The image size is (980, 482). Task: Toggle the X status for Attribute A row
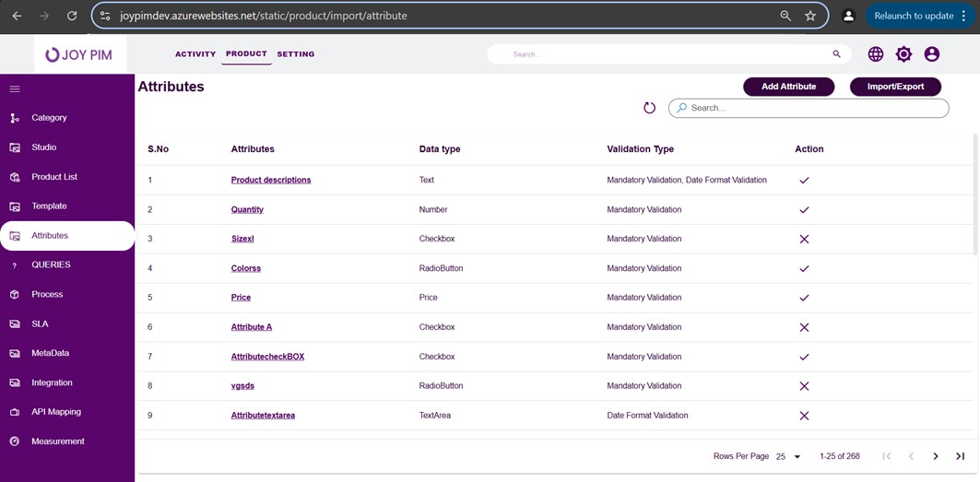(804, 327)
